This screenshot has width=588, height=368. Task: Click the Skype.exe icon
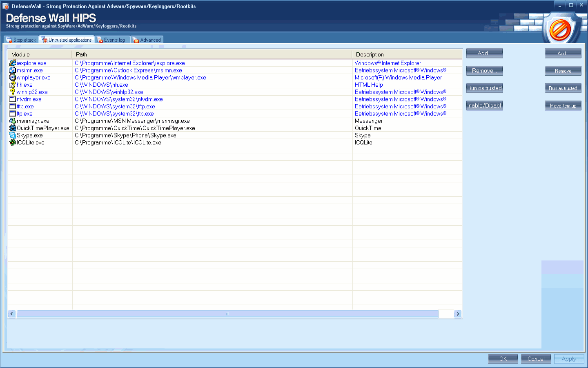[x=13, y=135]
